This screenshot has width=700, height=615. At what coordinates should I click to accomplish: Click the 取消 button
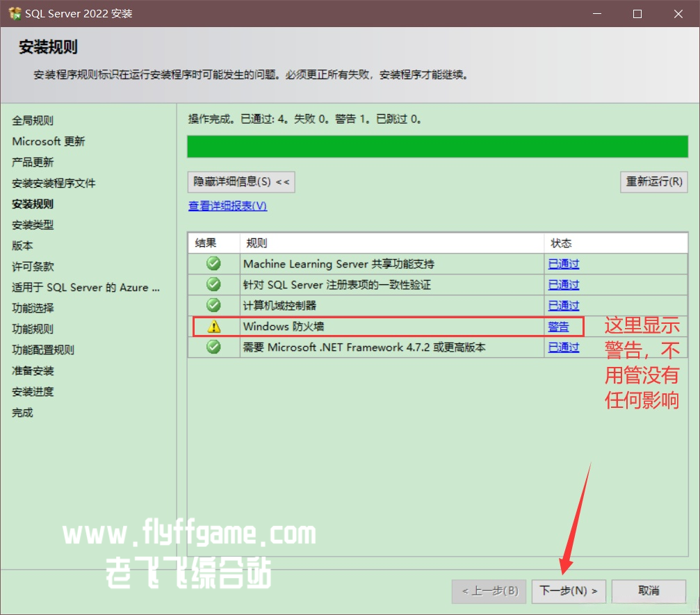649,591
